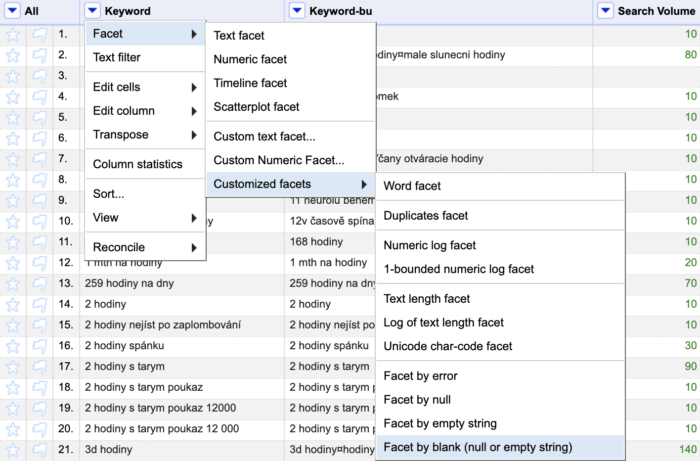Star row 21

(13, 449)
